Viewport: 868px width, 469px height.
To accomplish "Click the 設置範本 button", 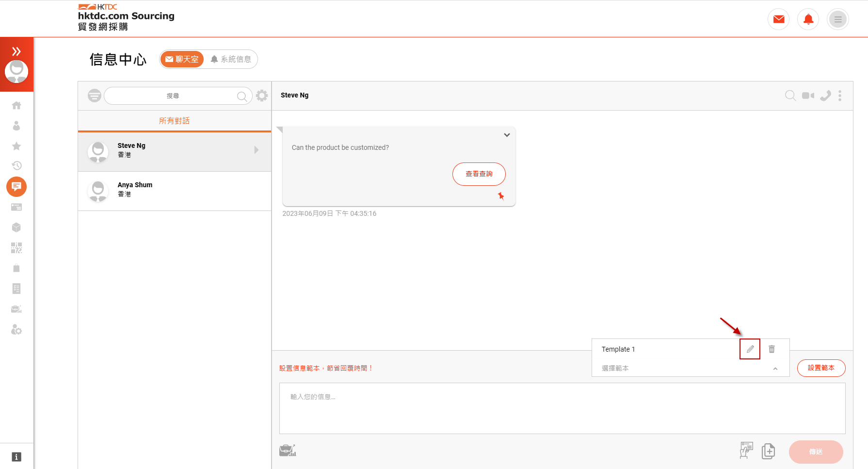I will pos(821,368).
